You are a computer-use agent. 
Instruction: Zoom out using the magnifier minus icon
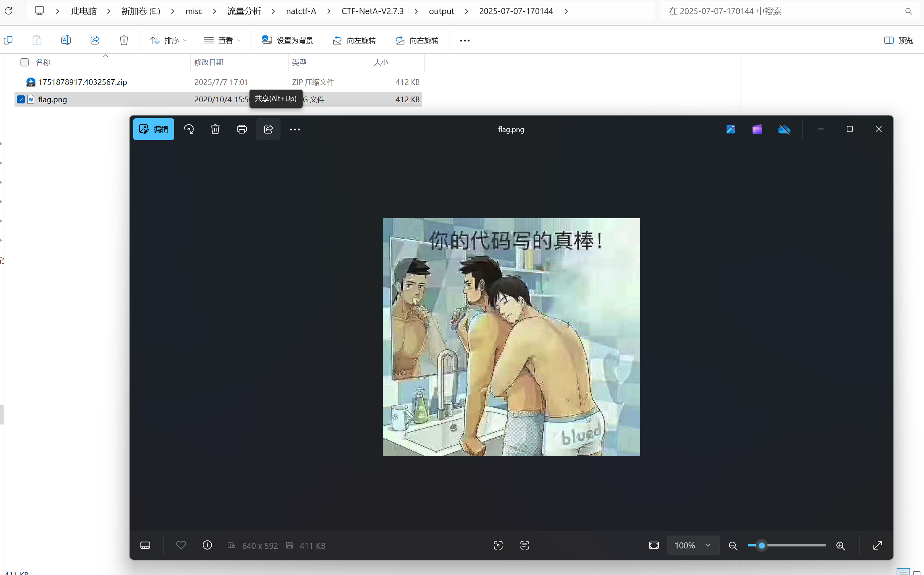[733, 546]
